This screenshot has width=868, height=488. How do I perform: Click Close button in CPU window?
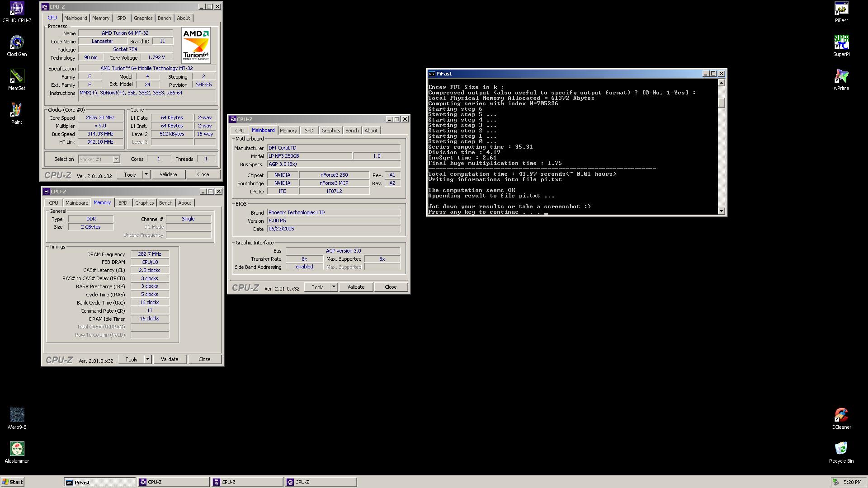[203, 174]
